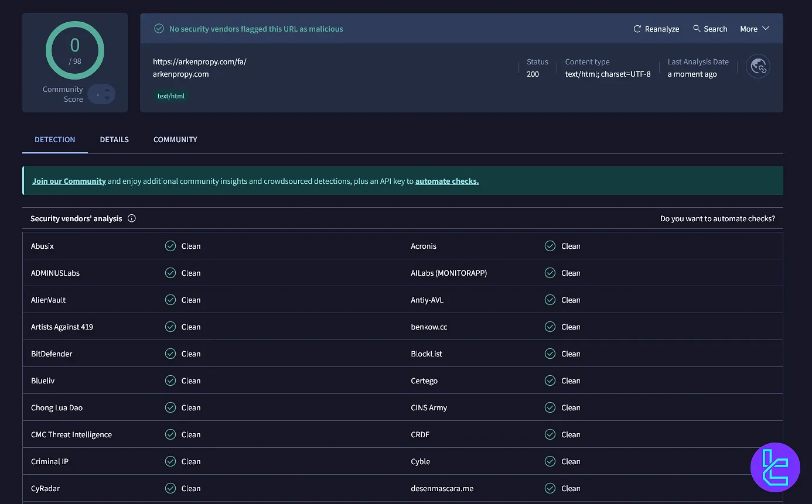Click the info icon beside Security vendors' analysis
The image size is (812, 504).
(131, 218)
